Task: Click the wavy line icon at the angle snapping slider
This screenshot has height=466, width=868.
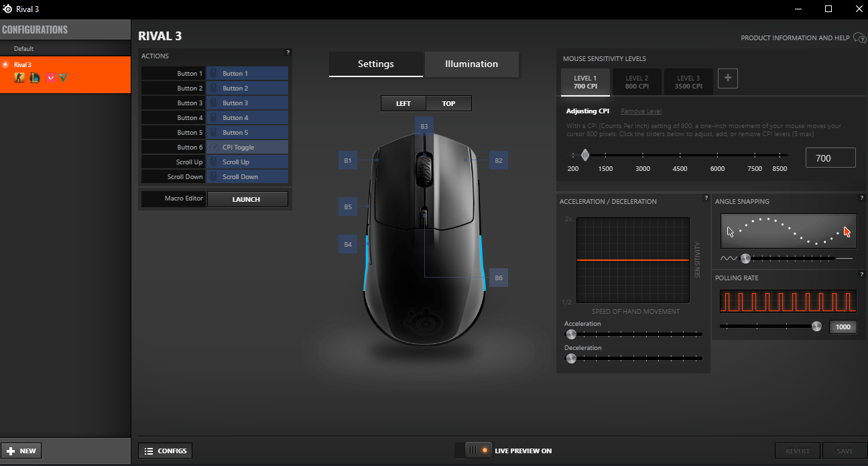Action: 728,258
